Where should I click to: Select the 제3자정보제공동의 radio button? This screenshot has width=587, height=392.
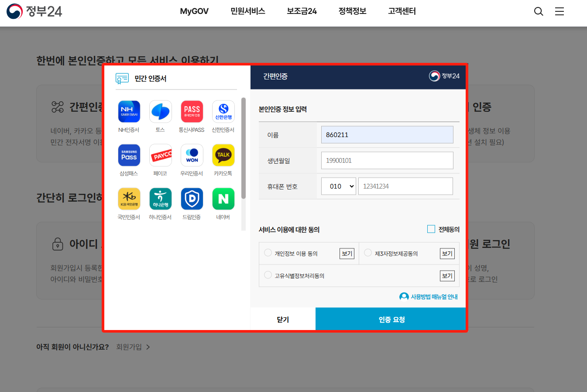(368, 253)
